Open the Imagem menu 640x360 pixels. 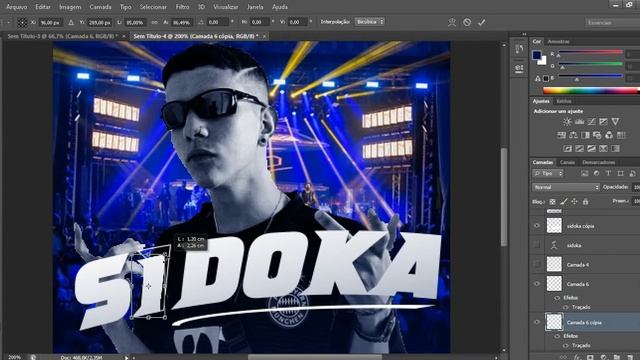point(70,7)
